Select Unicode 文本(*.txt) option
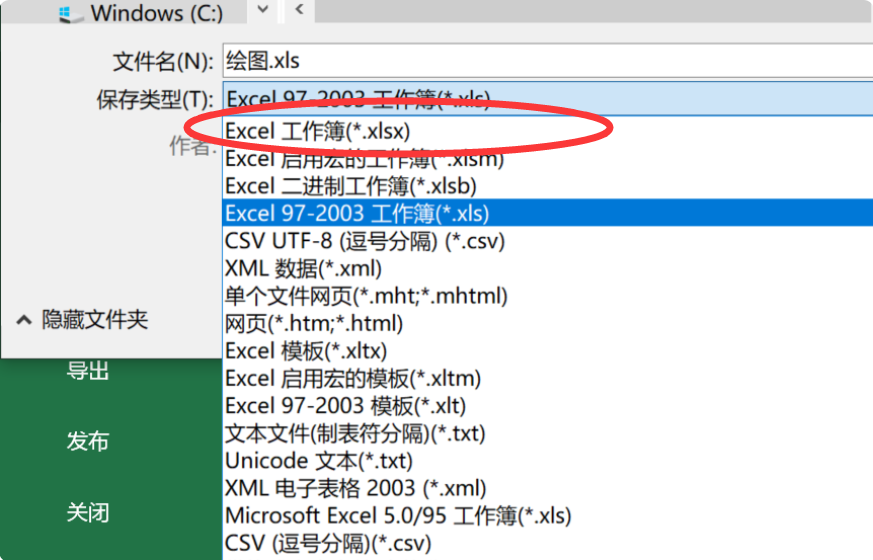Image resolution: width=873 pixels, height=560 pixels. [548, 461]
